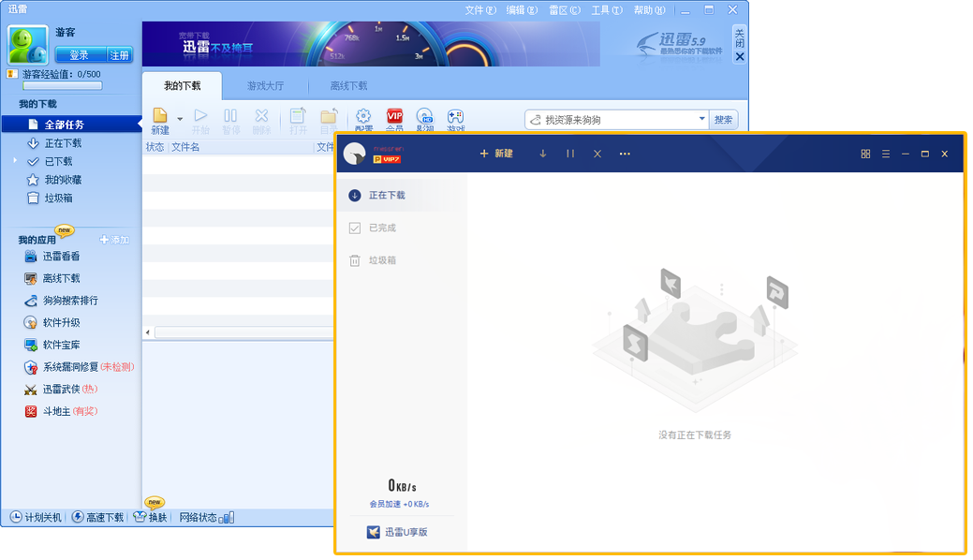Click the 开始 start icon in old toolbar
This screenshot has height=560, width=973.
(200, 116)
